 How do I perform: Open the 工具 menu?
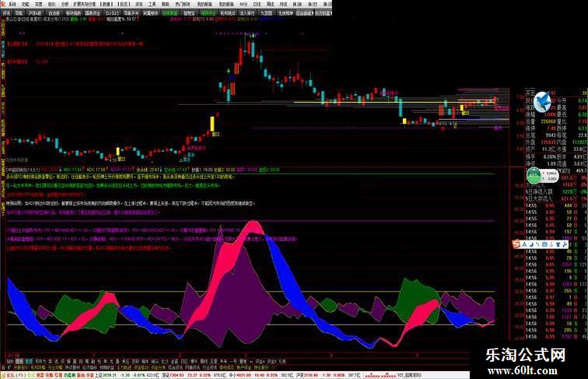click(152, 4)
